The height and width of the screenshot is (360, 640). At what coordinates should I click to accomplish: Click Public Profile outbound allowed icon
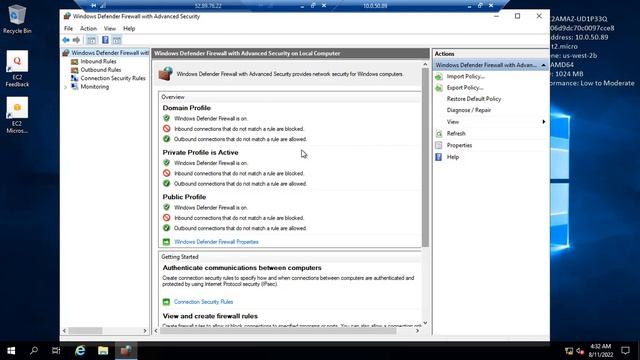coord(166,228)
